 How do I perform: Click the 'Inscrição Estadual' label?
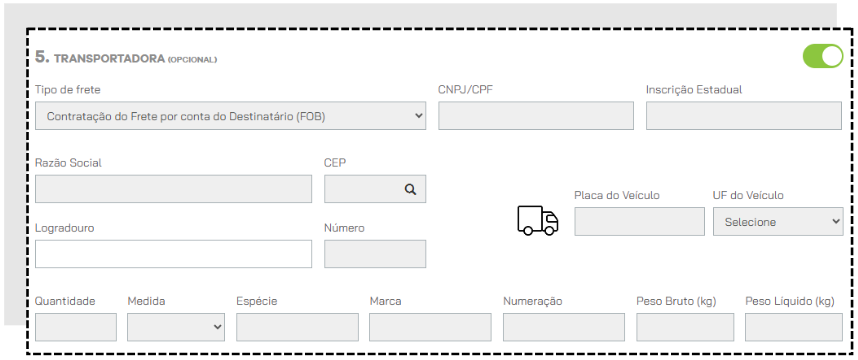click(x=694, y=90)
